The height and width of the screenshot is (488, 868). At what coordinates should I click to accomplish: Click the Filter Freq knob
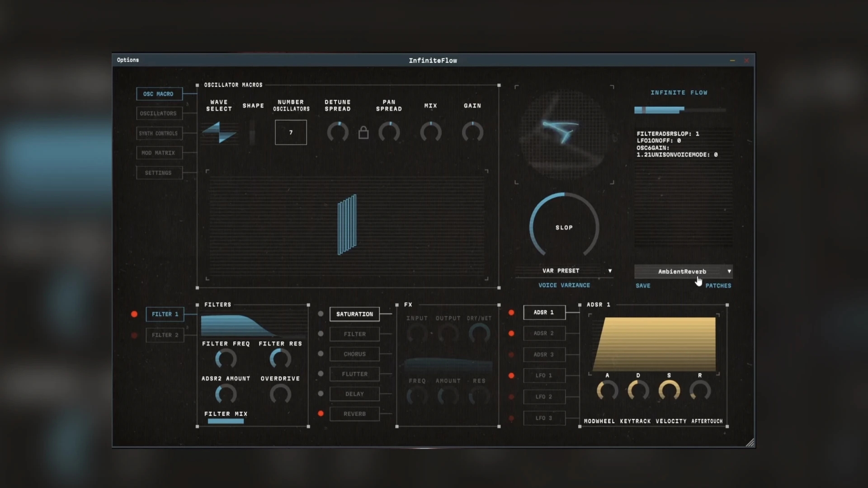226,358
